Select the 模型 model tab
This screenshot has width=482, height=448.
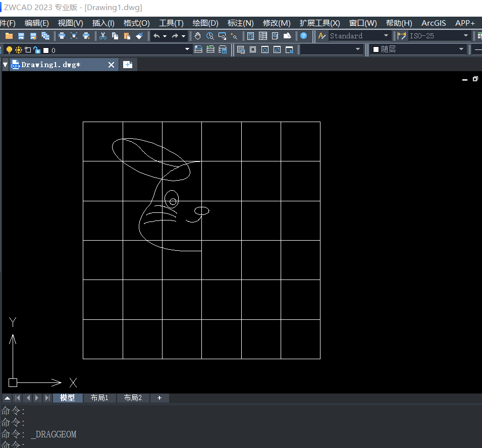(67, 398)
